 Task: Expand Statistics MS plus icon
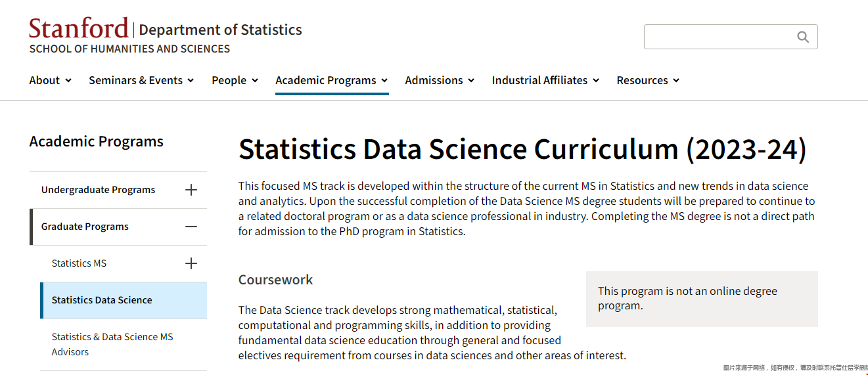pyautogui.click(x=191, y=263)
